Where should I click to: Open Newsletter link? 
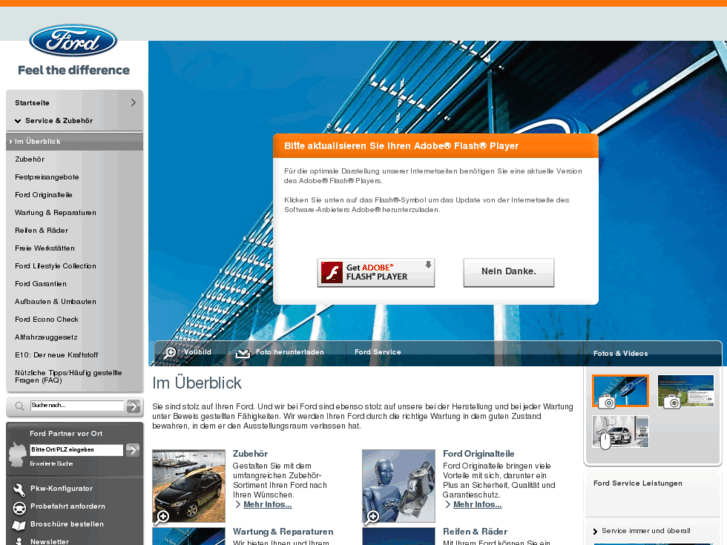[50, 542]
